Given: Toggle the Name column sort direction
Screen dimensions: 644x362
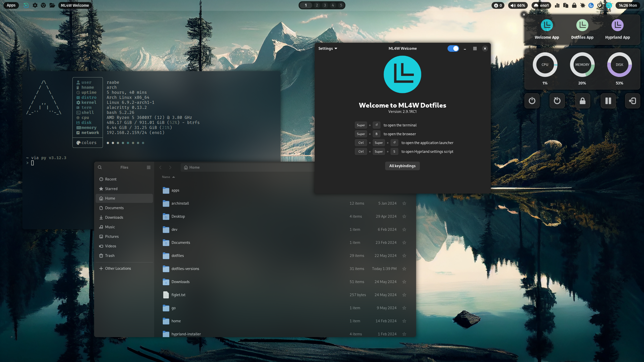Looking at the screenshot, I should (x=168, y=177).
